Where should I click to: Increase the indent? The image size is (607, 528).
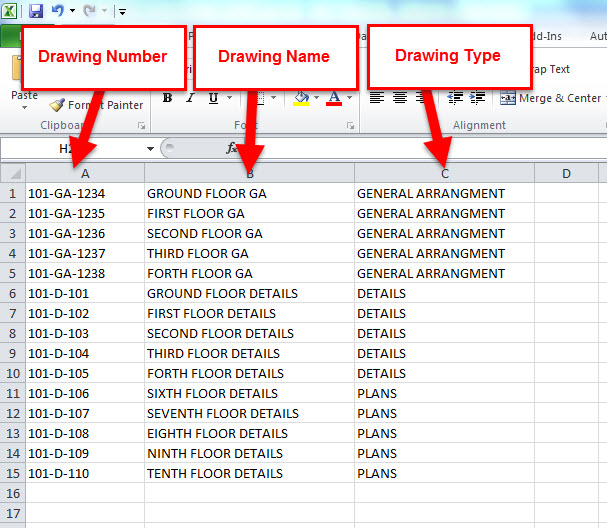click(x=478, y=98)
